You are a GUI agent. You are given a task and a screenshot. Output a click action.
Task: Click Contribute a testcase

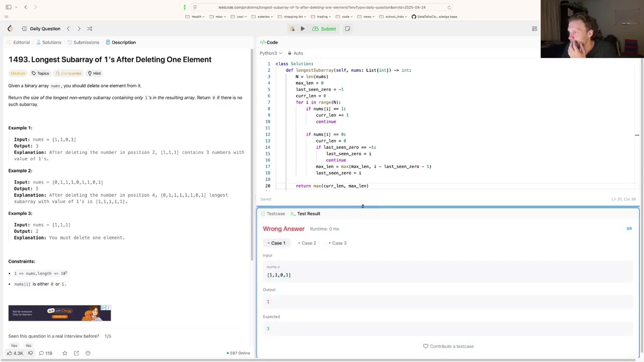(448, 346)
